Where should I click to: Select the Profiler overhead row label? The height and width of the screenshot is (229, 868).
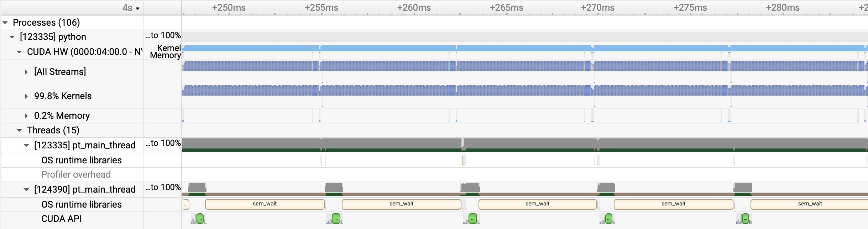click(x=76, y=174)
